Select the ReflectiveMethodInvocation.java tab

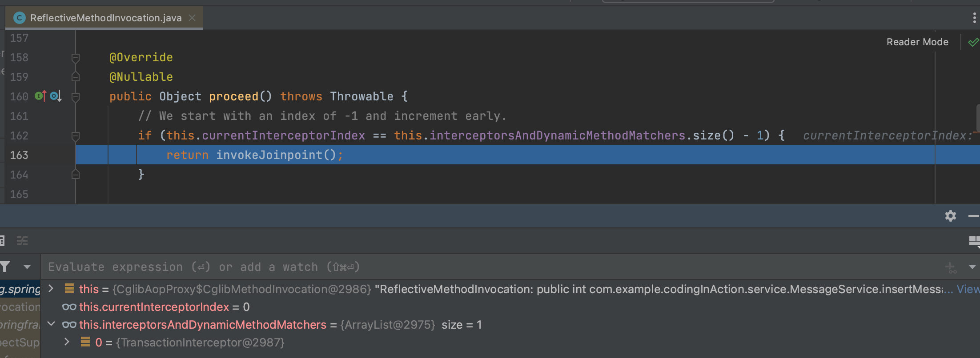click(x=105, y=18)
